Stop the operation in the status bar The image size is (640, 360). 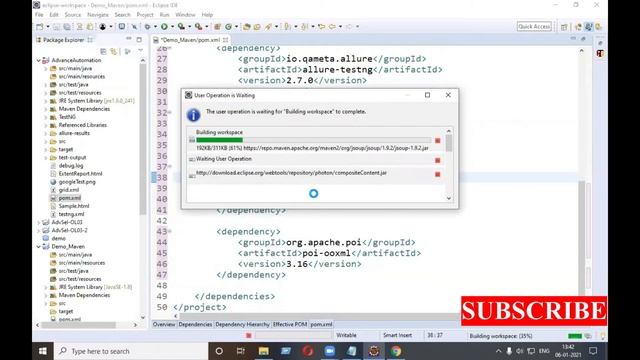click(x=249, y=336)
